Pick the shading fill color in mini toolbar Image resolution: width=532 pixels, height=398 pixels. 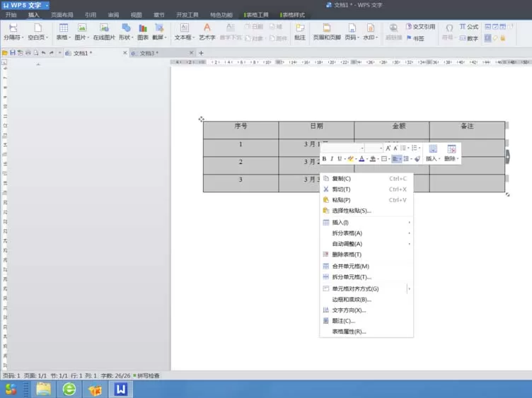click(x=374, y=158)
